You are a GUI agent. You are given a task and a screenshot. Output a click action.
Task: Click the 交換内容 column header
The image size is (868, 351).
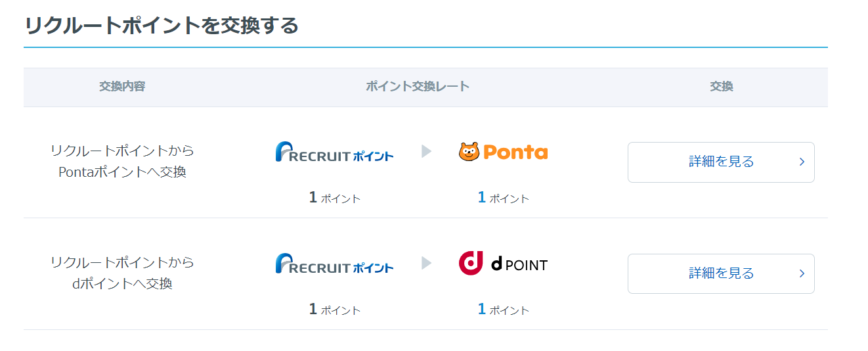tap(122, 87)
